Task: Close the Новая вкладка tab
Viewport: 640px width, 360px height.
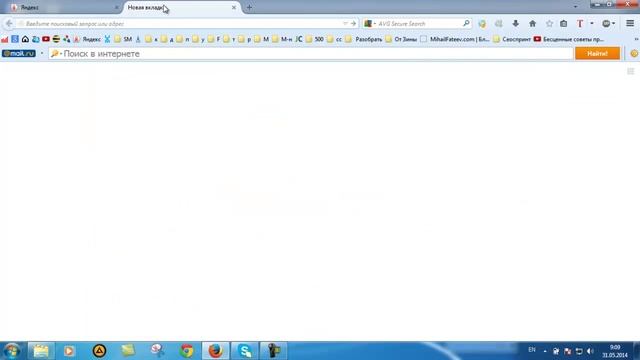Action: tap(234, 7)
